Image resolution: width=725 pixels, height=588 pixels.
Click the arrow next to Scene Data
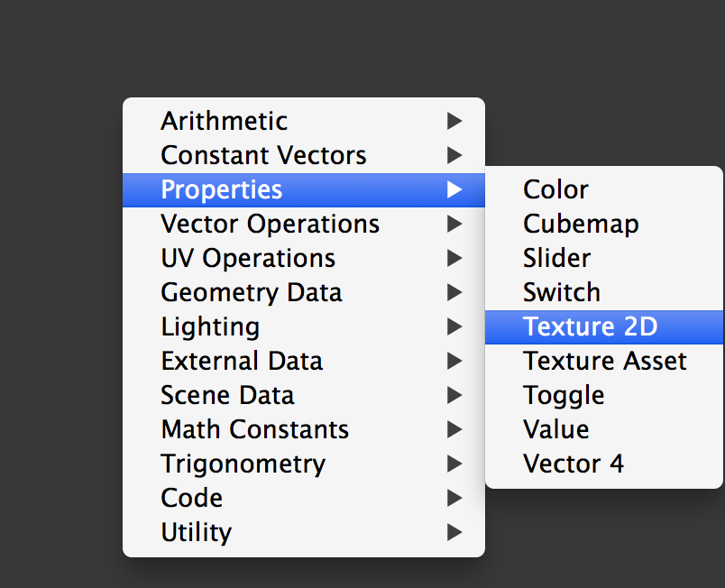point(454,395)
